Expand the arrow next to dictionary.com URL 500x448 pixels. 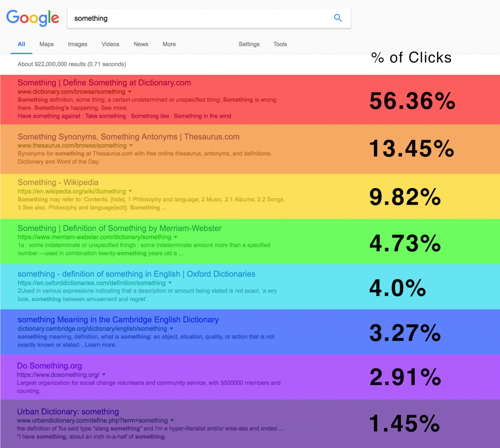tap(130, 92)
